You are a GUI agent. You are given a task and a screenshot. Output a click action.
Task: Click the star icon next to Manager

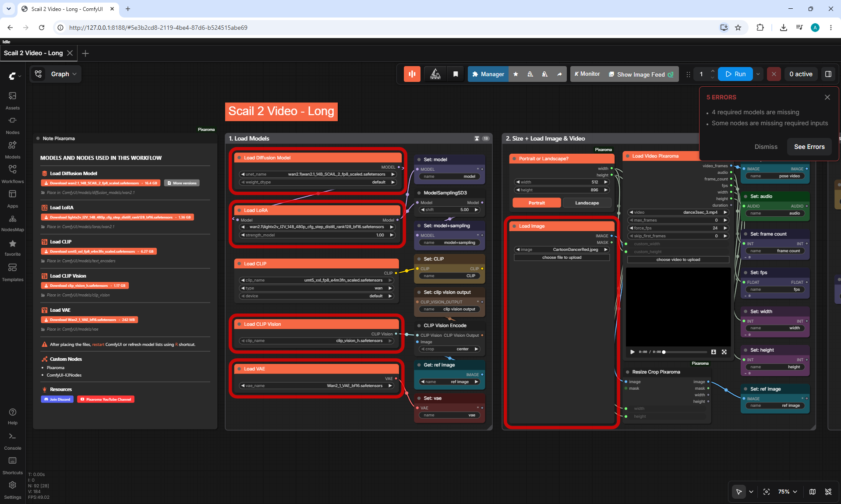click(x=516, y=74)
